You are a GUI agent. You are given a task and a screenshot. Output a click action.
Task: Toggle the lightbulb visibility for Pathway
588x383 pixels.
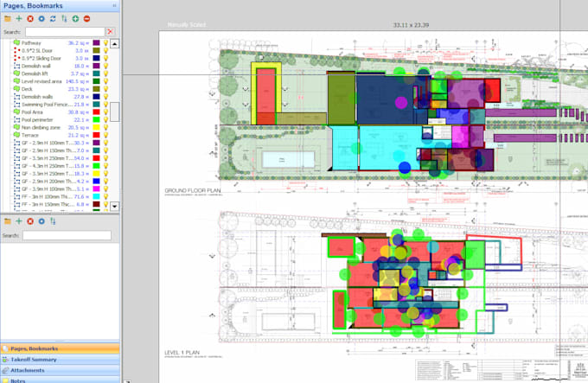(106, 42)
